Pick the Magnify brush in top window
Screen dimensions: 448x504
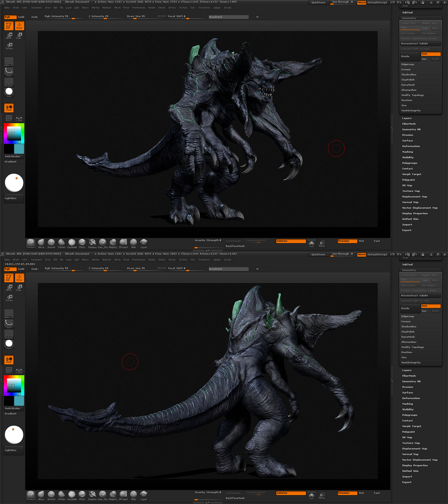coord(113,243)
